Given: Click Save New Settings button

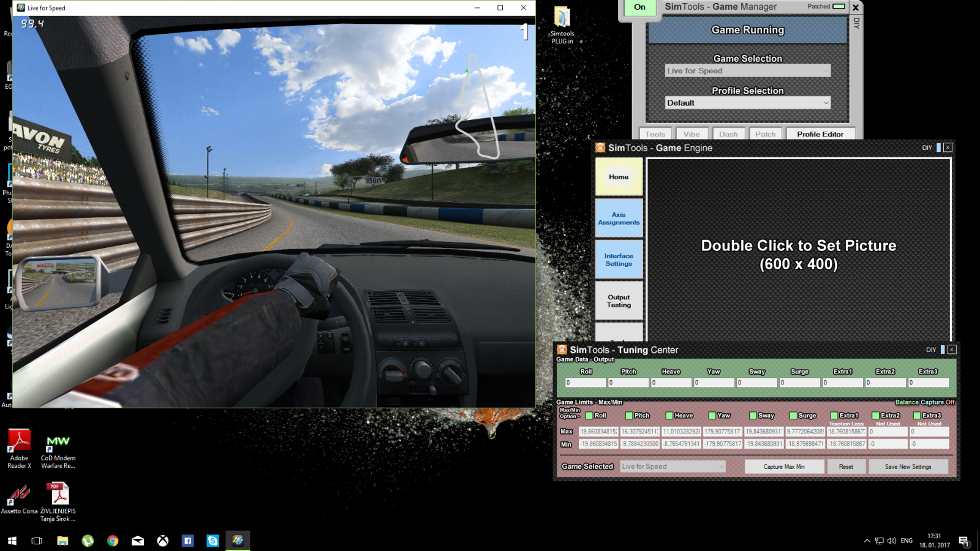Looking at the screenshot, I should tap(908, 467).
